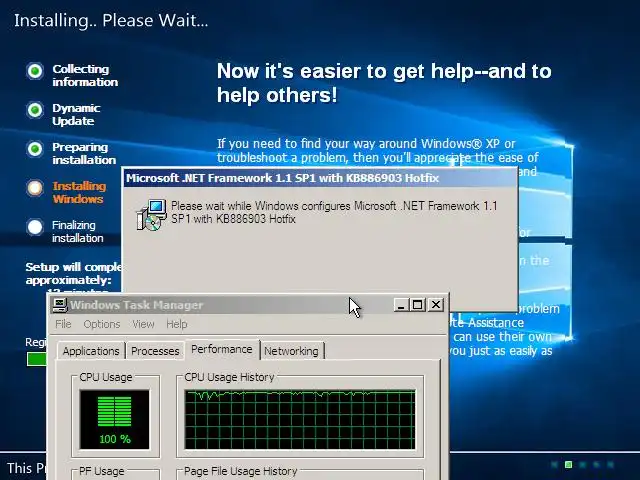Image resolution: width=640 pixels, height=480 pixels.
Task: Click the .NET Framework installer title bar
Action: click(320, 178)
